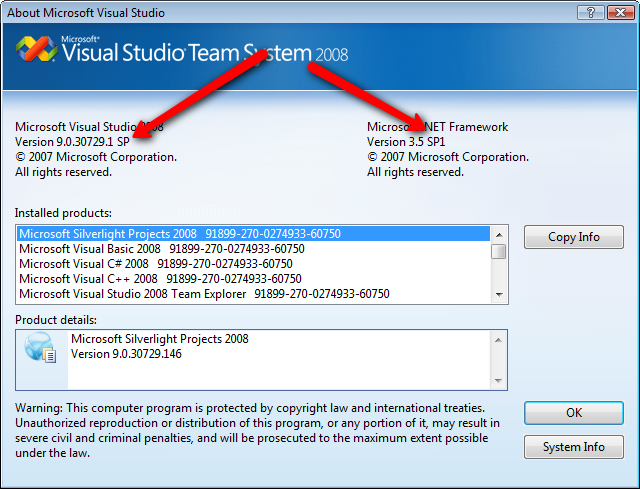Click the Visual Studio logo icon in banner
The image size is (640, 489).
(37, 49)
